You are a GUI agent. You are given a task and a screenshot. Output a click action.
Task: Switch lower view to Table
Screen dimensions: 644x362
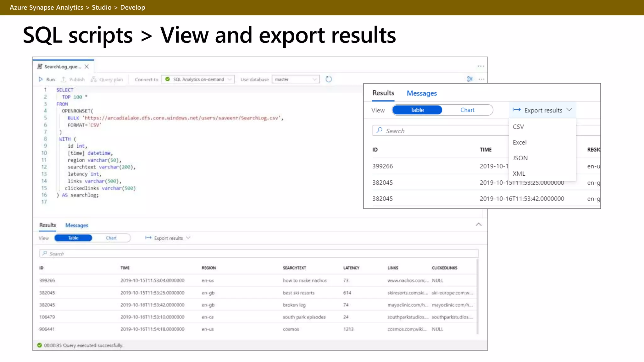click(73, 238)
